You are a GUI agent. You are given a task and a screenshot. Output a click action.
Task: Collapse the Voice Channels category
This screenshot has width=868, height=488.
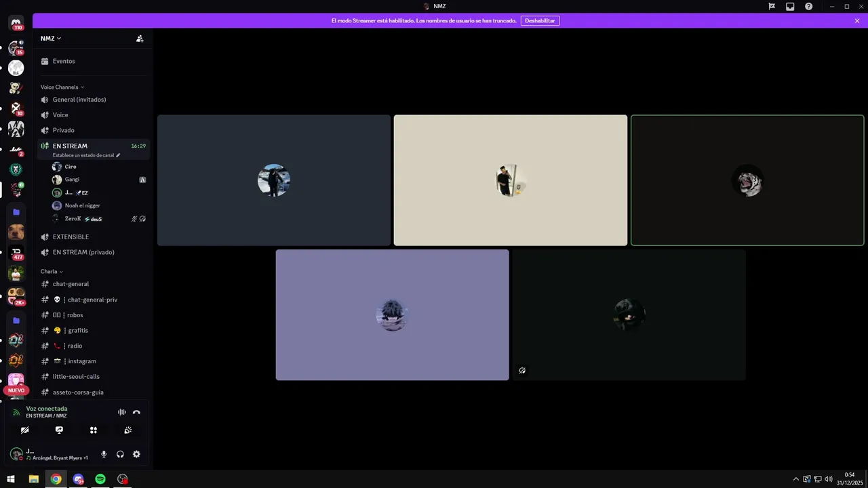click(x=62, y=87)
